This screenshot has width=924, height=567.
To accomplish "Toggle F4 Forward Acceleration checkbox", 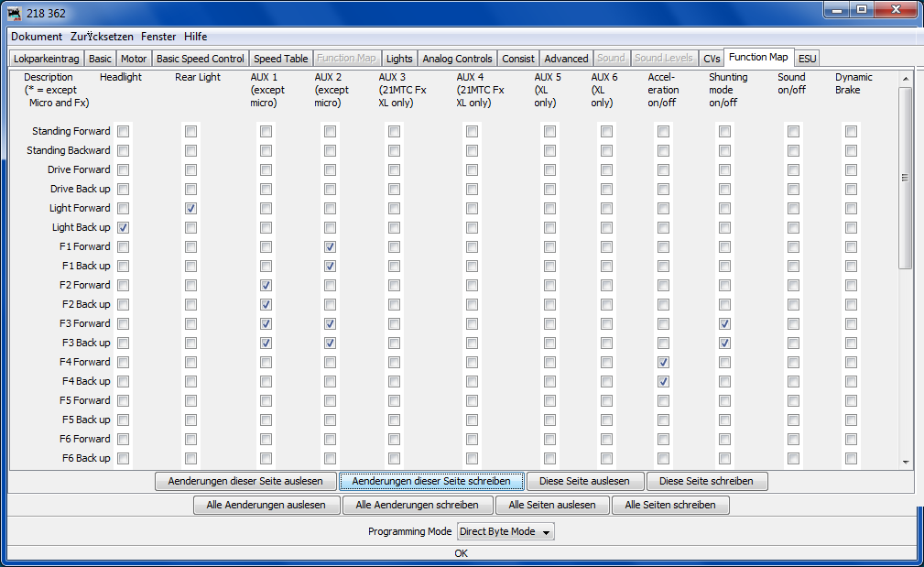I will tap(663, 363).
